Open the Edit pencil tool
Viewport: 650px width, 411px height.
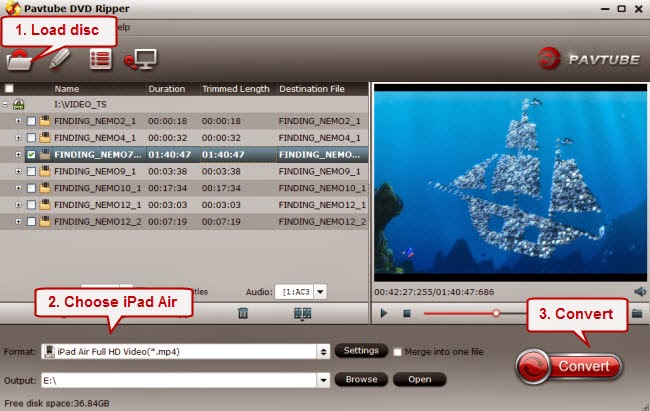(61, 58)
